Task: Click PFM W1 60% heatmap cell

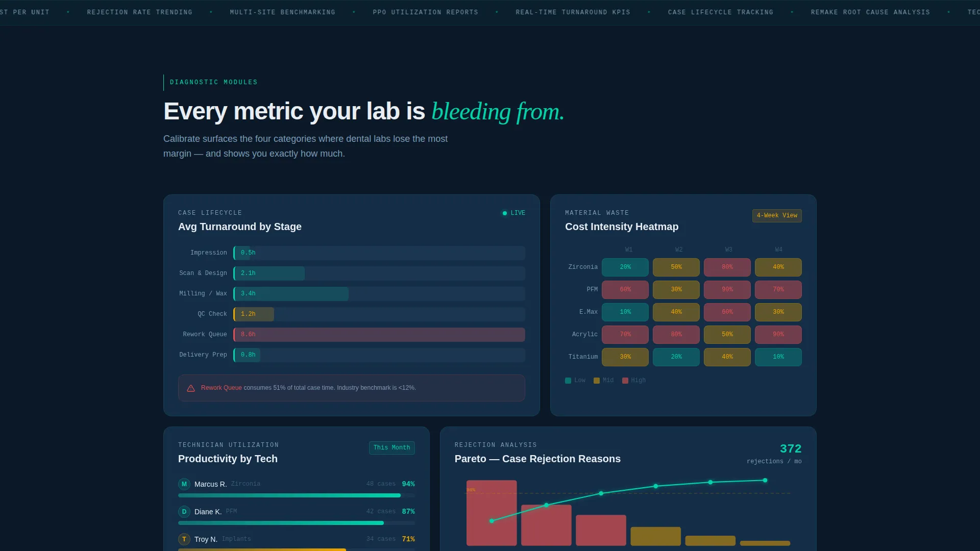Action: point(625,290)
